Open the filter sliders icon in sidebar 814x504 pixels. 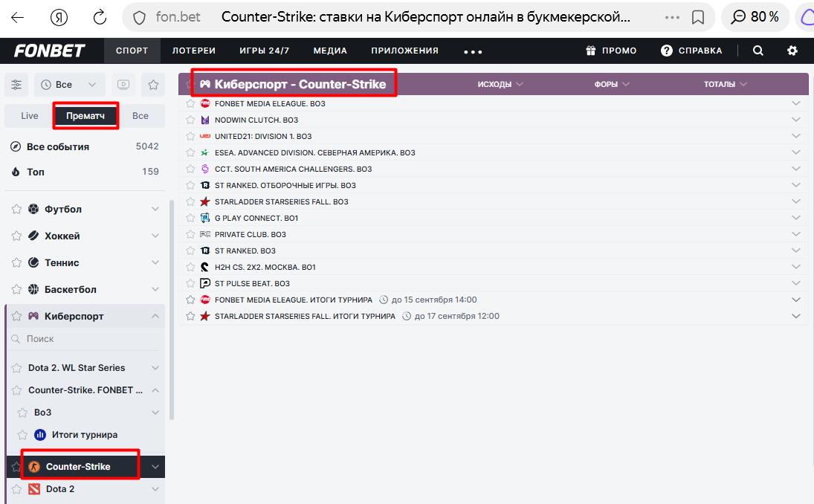pyautogui.click(x=16, y=85)
